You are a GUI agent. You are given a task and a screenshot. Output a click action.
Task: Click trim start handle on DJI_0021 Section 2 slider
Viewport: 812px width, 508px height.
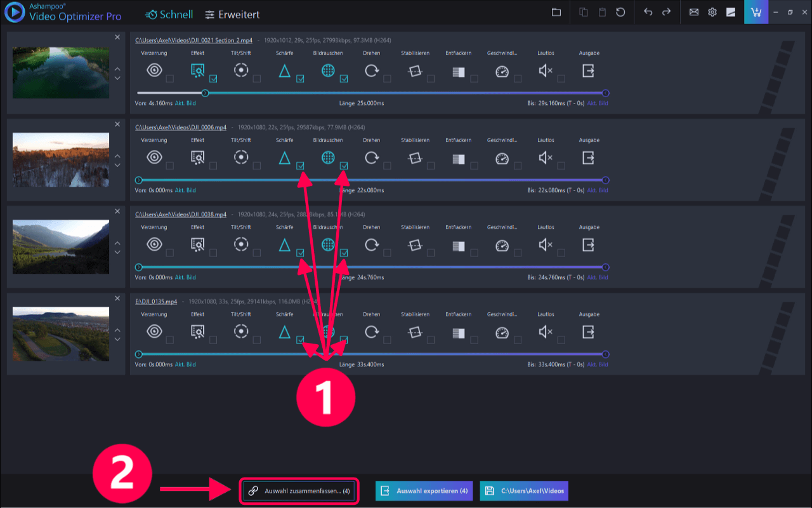click(x=205, y=93)
